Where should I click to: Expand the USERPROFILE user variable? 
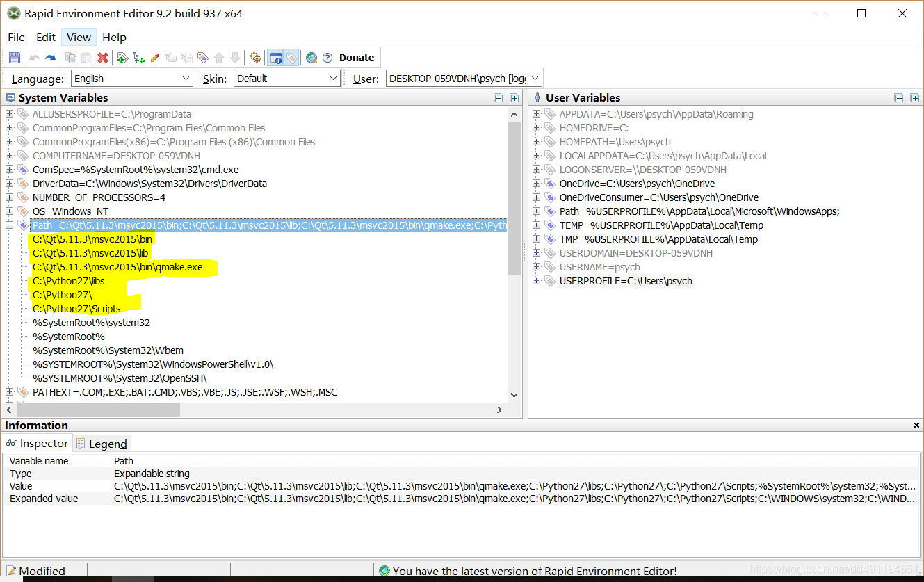coord(536,281)
